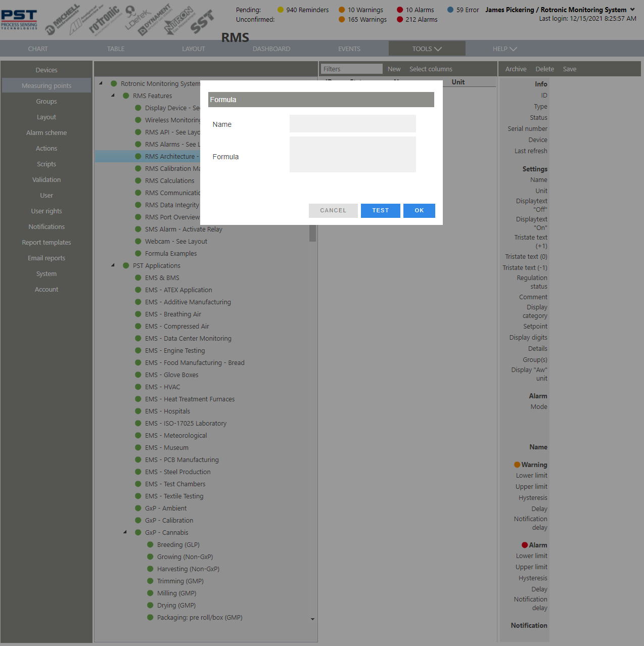
Task: Click New in the filter toolbar
Action: [x=394, y=69]
